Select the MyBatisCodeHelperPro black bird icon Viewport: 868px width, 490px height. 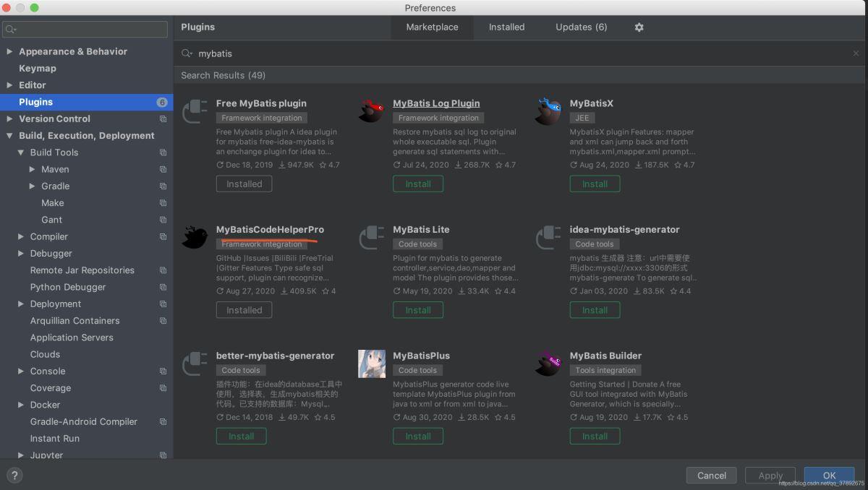(x=195, y=236)
